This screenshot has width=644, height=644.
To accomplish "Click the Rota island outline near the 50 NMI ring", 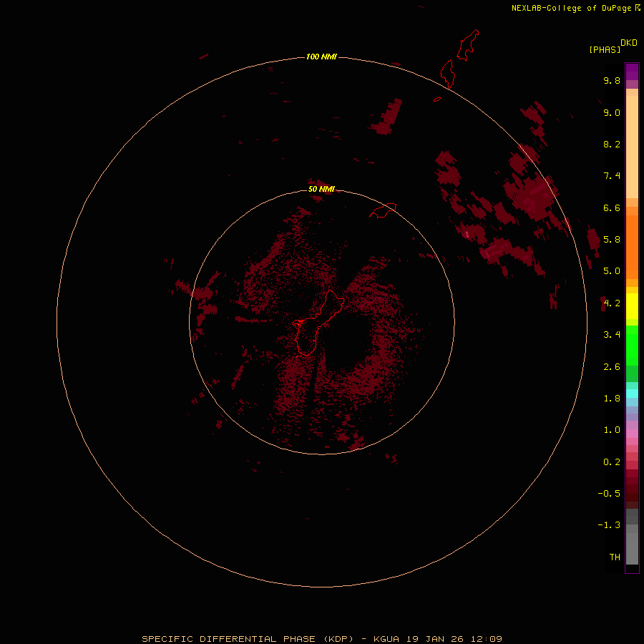I will pos(383,210).
